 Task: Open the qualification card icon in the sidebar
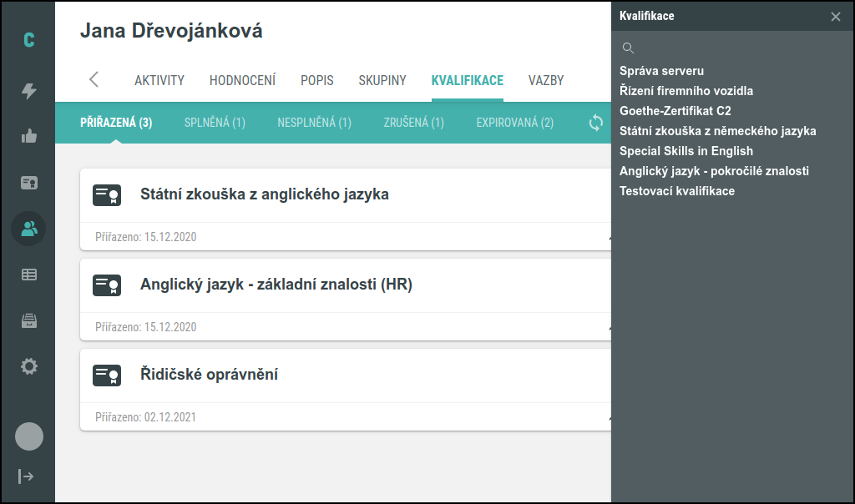coord(28,184)
